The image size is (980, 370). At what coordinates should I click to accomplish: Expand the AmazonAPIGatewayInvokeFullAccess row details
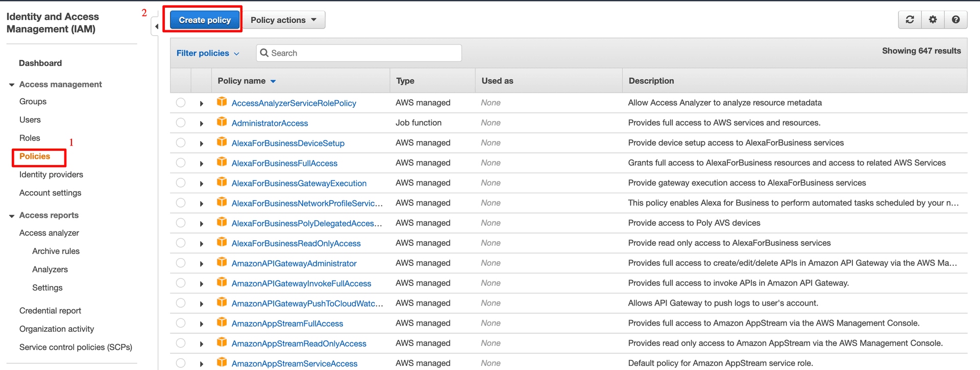[x=202, y=284]
